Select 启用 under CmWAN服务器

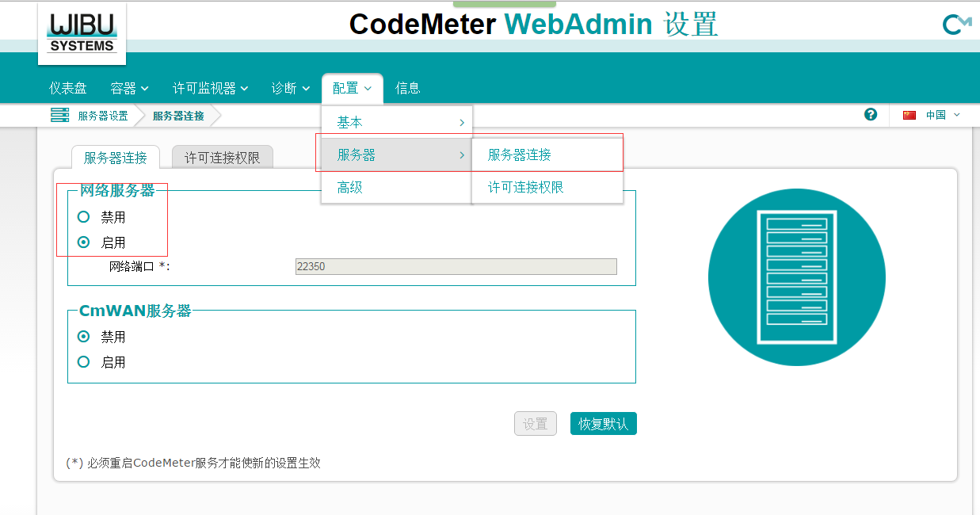point(83,362)
